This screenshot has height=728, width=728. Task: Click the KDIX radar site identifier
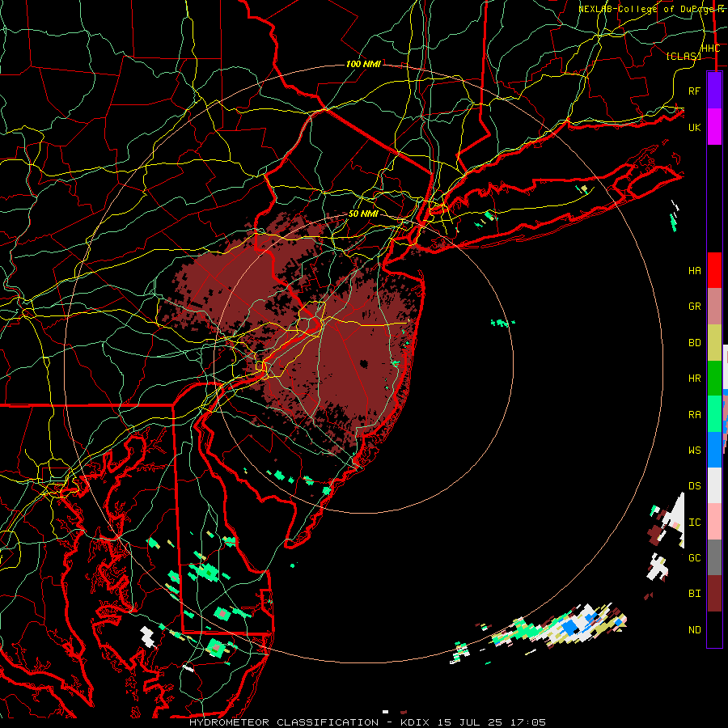(414, 722)
